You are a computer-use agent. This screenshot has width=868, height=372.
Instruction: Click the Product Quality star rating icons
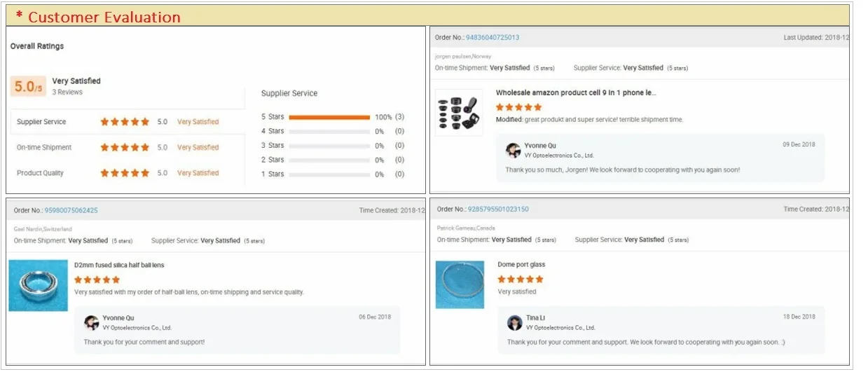[125, 173]
